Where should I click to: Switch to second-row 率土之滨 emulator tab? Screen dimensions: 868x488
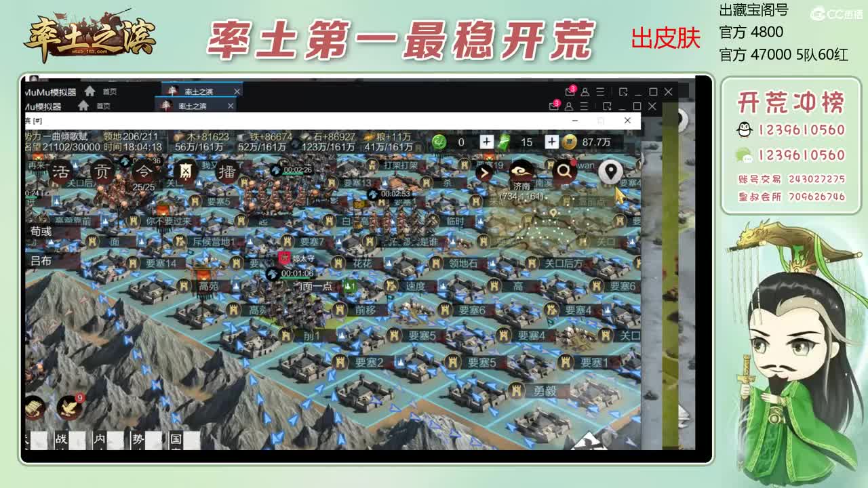click(195, 106)
